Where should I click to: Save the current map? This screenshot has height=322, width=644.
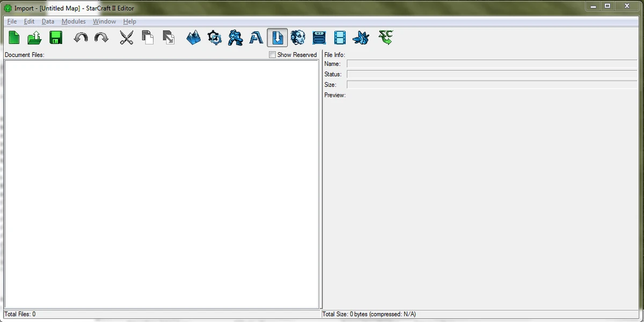[x=55, y=38]
